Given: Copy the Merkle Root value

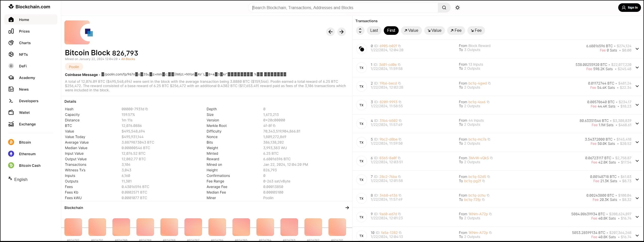Looking at the screenshot, I should click(274, 126).
